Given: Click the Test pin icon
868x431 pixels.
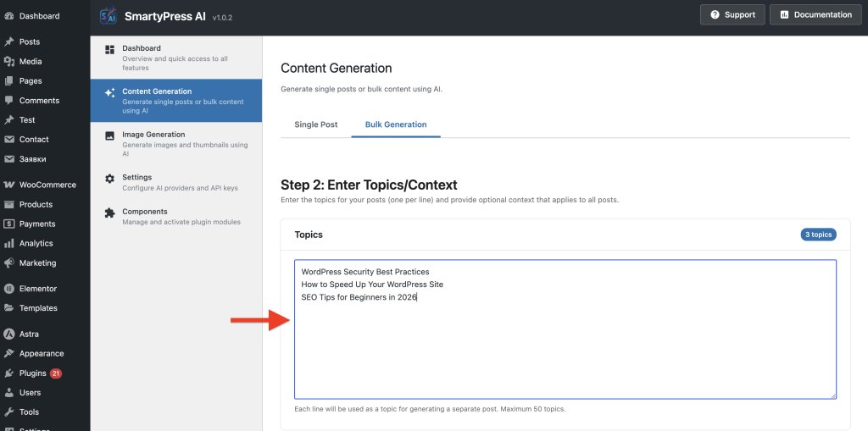Looking at the screenshot, I should [8, 120].
